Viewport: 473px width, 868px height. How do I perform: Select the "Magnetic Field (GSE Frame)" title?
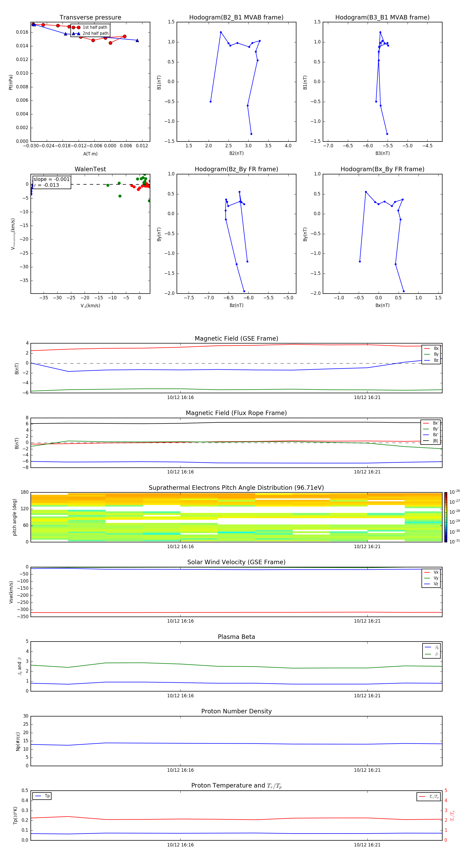pyautogui.click(x=236, y=339)
